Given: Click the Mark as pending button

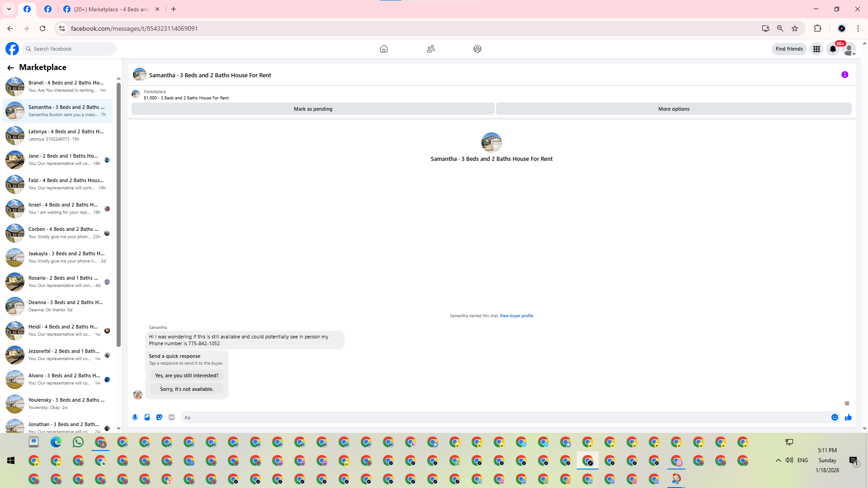Looking at the screenshot, I should (x=313, y=109).
